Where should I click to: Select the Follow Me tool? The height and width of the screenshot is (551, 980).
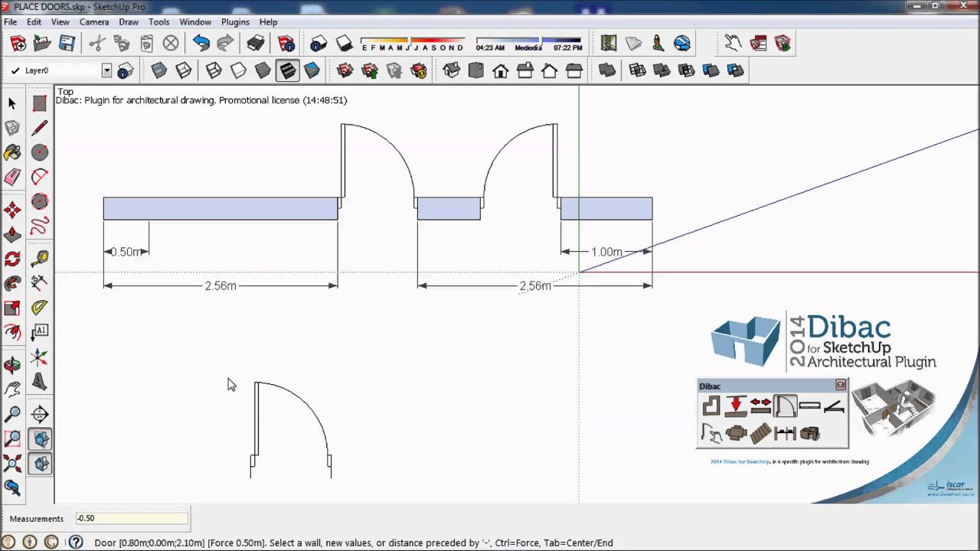12,284
